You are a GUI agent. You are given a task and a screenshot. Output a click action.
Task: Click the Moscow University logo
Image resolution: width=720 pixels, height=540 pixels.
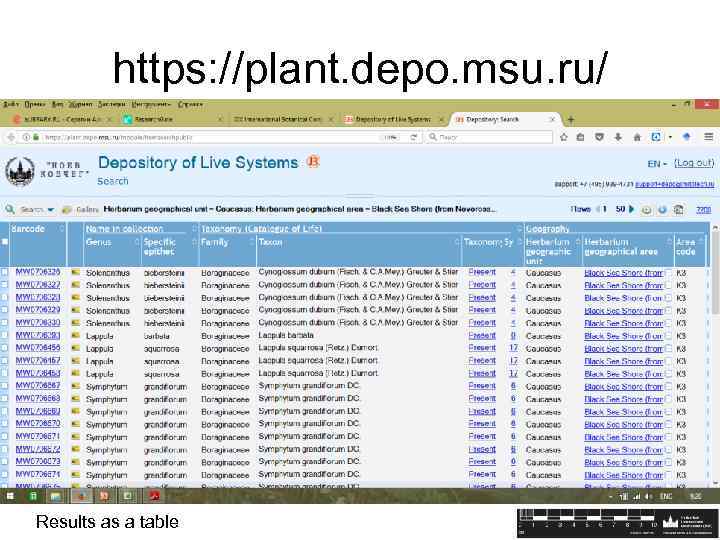tap(20, 171)
